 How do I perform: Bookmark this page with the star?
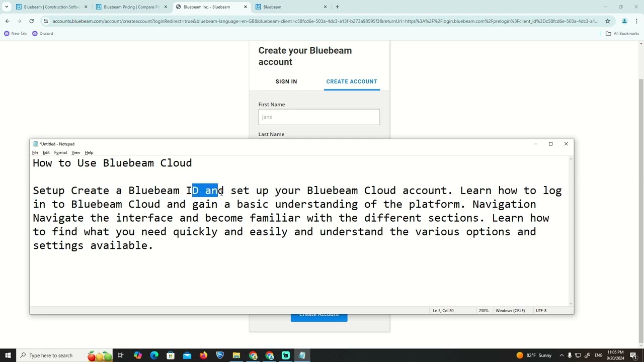pyautogui.click(x=608, y=21)
